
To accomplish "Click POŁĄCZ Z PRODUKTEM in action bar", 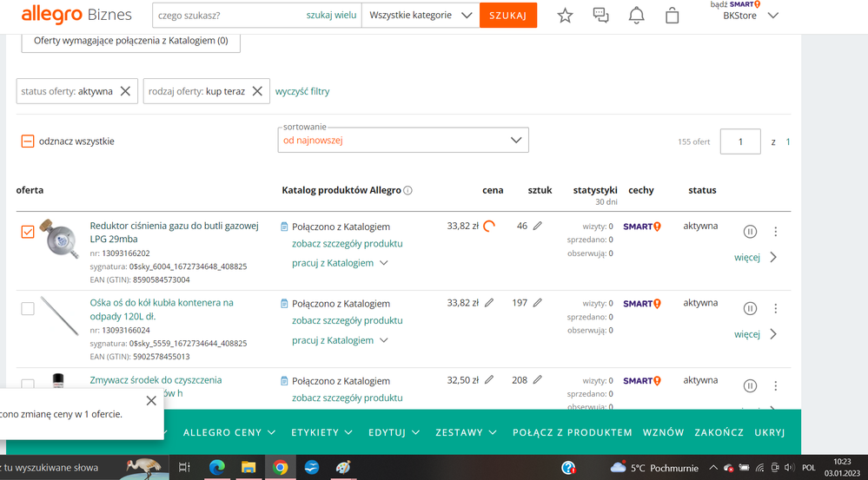I will point(573,432).
